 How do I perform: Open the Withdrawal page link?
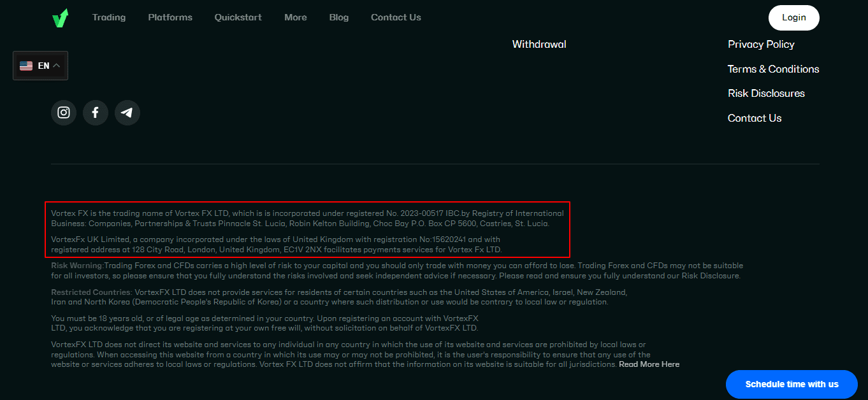click(539, 44)
